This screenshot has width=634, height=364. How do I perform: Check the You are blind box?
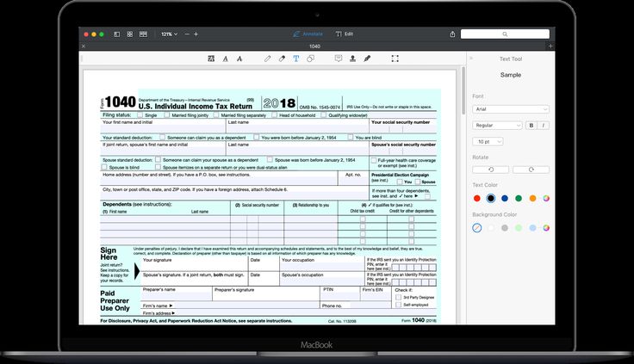pyautogui.click(x=351, y=138)
